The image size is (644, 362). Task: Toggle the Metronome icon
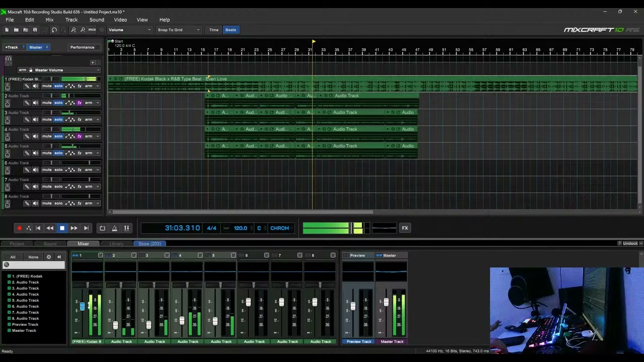pos(114,228)
